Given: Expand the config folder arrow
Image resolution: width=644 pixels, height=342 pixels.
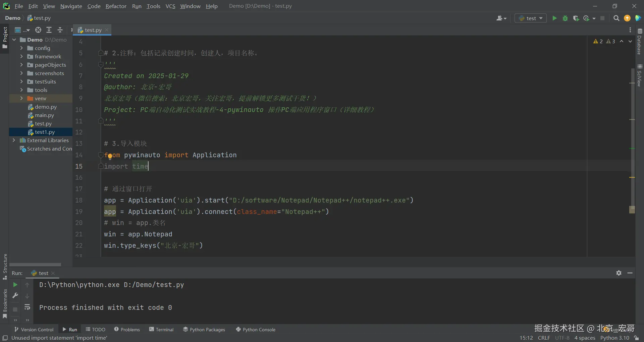Looking at the screenshot, I should [x=21, y=48].
